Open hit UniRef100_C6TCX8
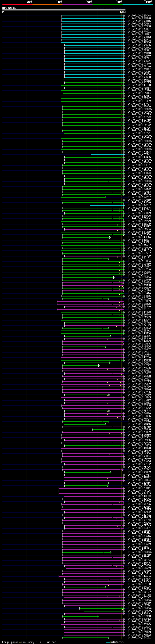This screenshot has height=644, width=155. coord(139,16)
